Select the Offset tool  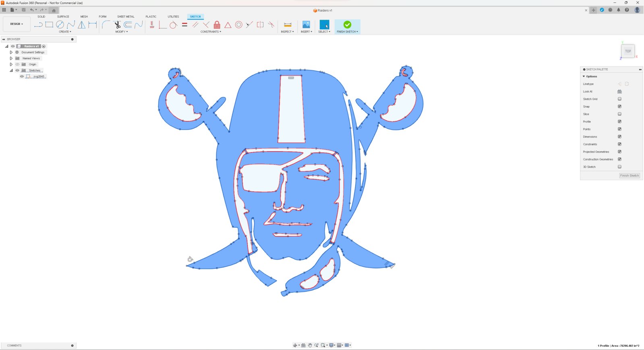click(x=128, y=25)
